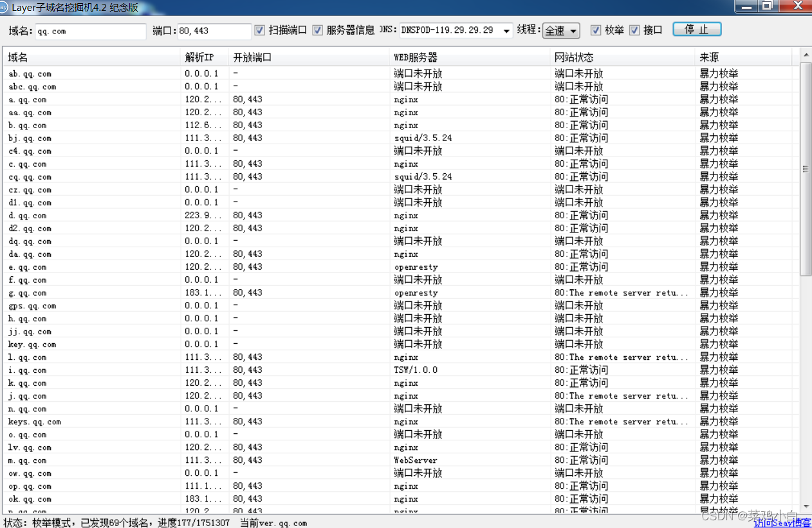Select d2.qq.com in the list

pyautogui.click(x=30, y=229)
